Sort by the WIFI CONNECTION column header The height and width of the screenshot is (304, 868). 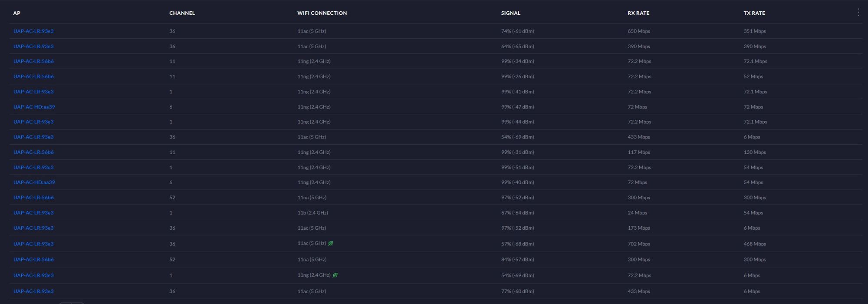(x=322, y=13)
